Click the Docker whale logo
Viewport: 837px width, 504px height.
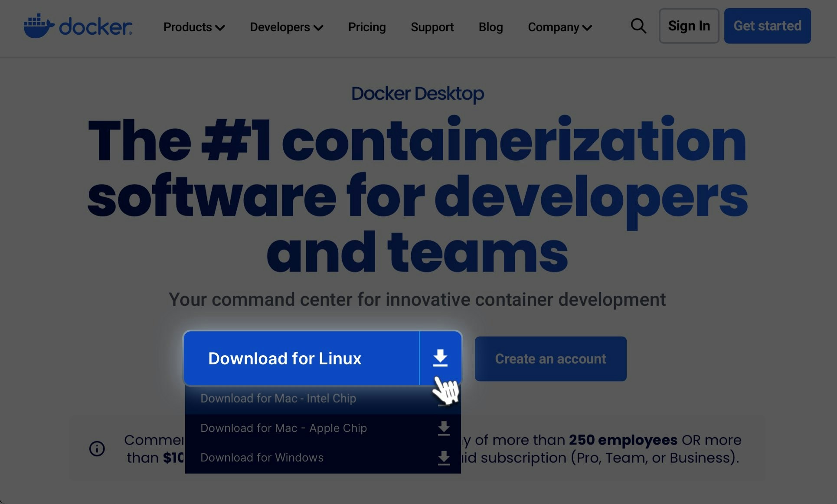tap(39, 26)
